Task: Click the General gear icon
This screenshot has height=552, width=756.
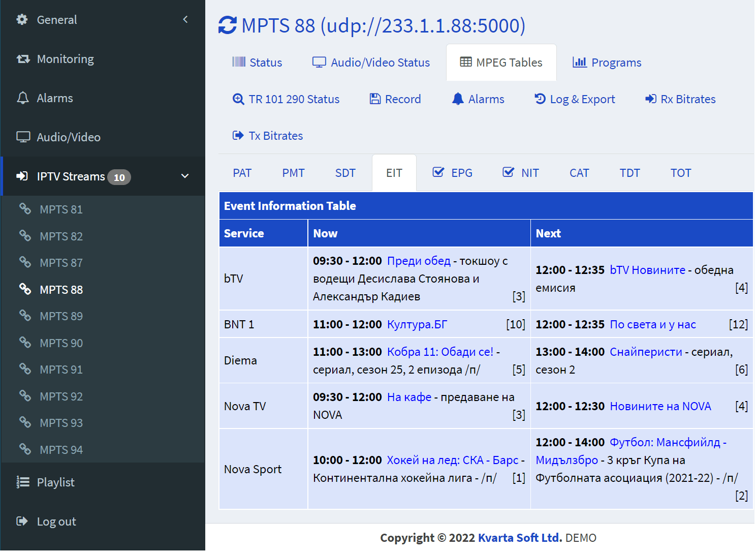Action: tap(22, 20)
